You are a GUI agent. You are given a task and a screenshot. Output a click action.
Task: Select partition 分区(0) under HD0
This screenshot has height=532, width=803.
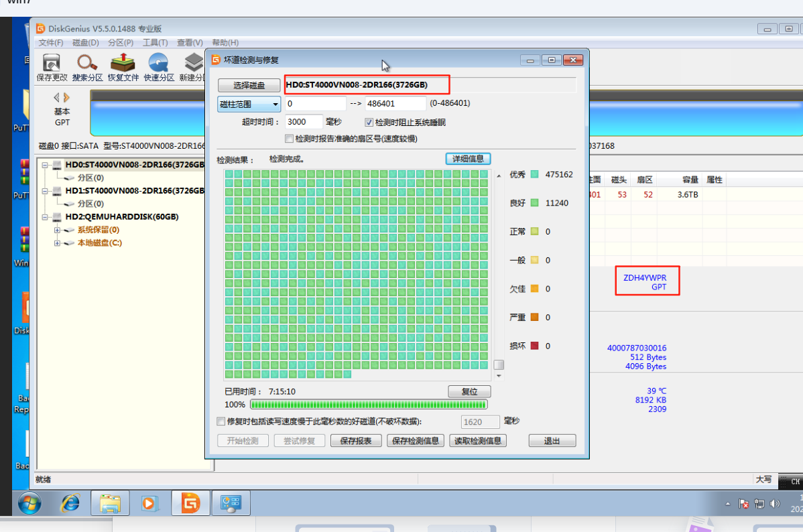pos(90,178)
